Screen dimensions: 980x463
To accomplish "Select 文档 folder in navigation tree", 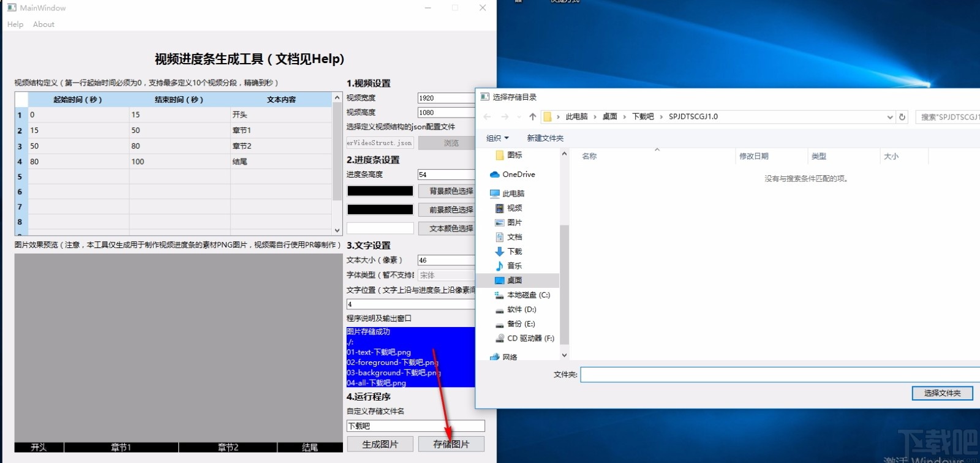I will point(514,237).
